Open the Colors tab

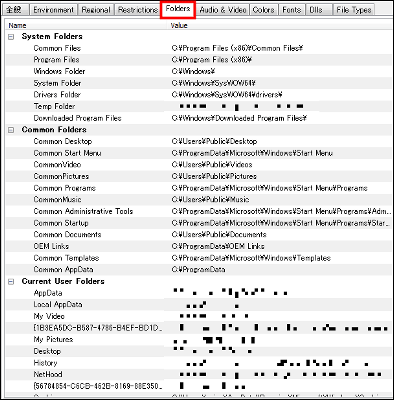click(x=263, y=10)
